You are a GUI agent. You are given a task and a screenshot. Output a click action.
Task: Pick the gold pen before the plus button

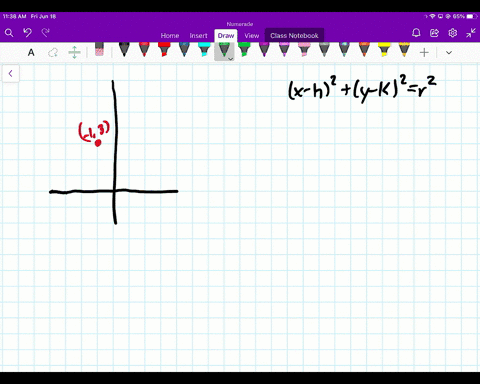[404, 49]
